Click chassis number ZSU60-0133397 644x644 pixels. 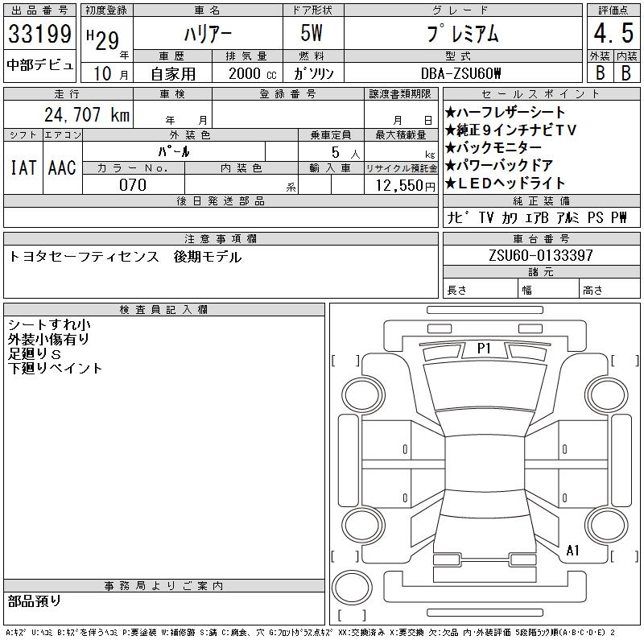coord(541,255)
